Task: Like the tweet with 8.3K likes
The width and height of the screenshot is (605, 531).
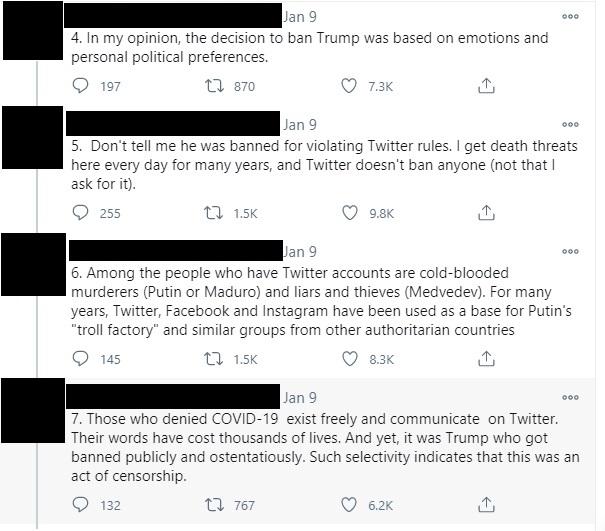Action: pos(350,359)
